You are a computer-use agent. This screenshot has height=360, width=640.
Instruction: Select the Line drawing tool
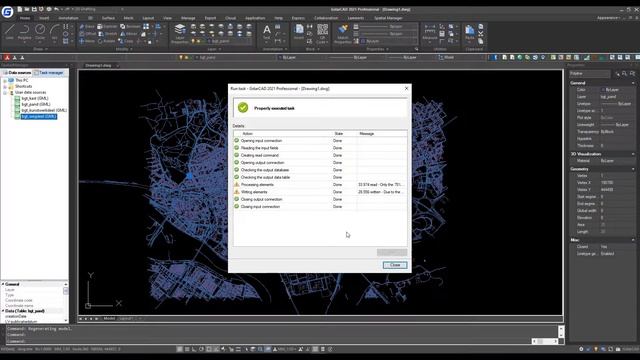(9, 32)
